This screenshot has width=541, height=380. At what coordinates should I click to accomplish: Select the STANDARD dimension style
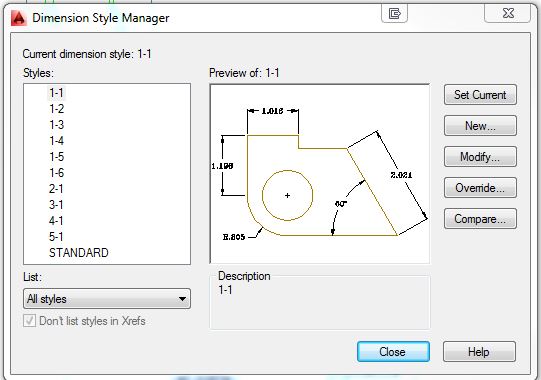(79, 253)
